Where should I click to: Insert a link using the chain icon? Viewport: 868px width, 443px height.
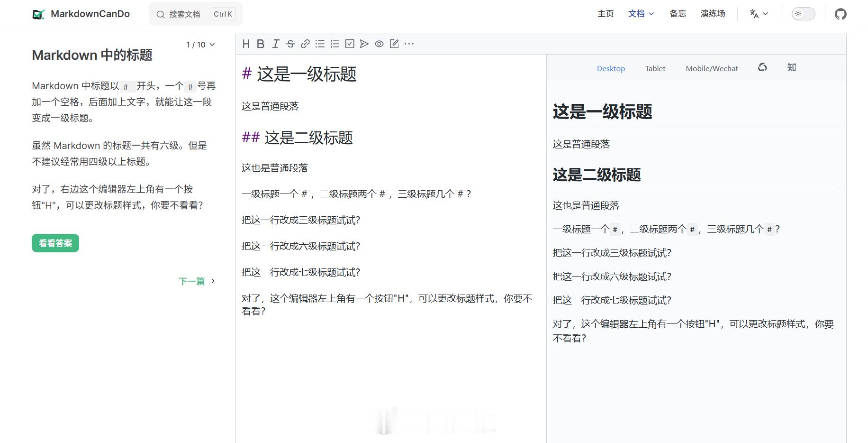305,44
